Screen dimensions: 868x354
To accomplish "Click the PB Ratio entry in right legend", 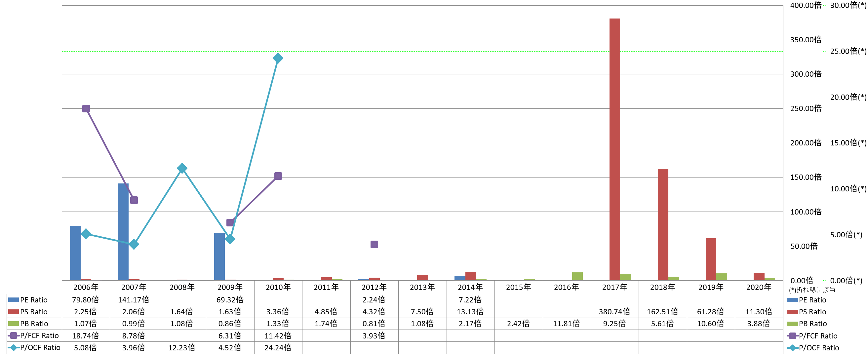I will point(807,324).
